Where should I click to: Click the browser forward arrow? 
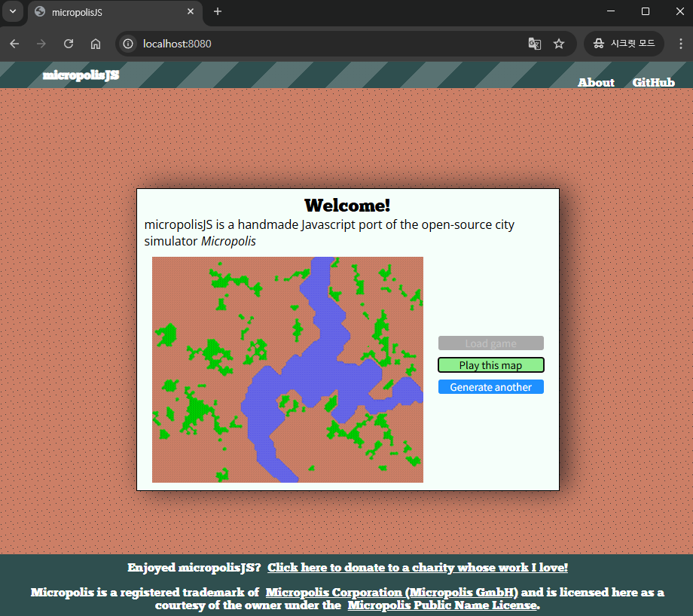[41, 44]
